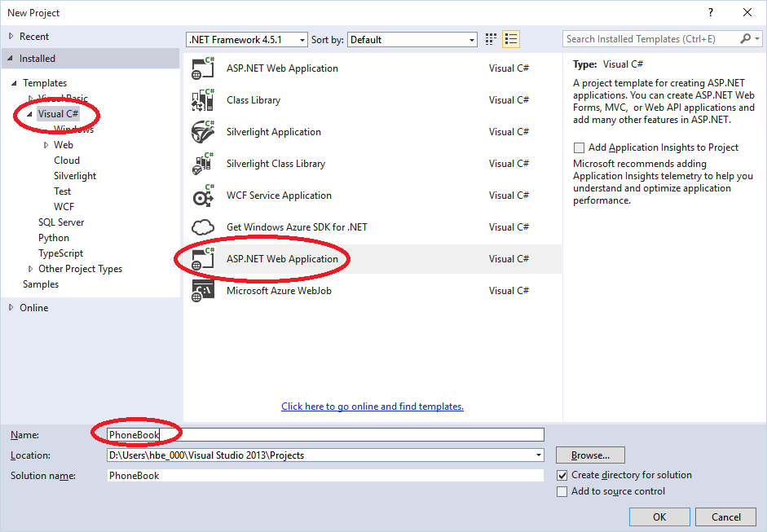Click the Name field containing PhoneBook
767x532 pixels.
pyautogui.click(x=325, y=435)
